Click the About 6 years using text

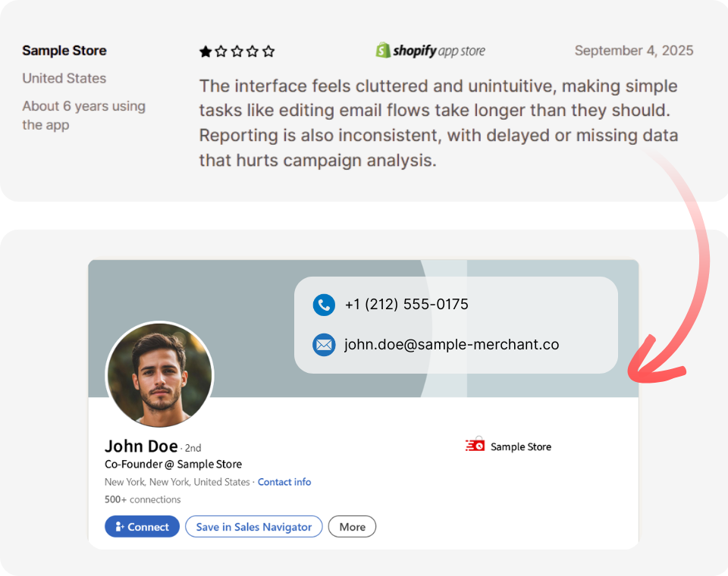84,115
